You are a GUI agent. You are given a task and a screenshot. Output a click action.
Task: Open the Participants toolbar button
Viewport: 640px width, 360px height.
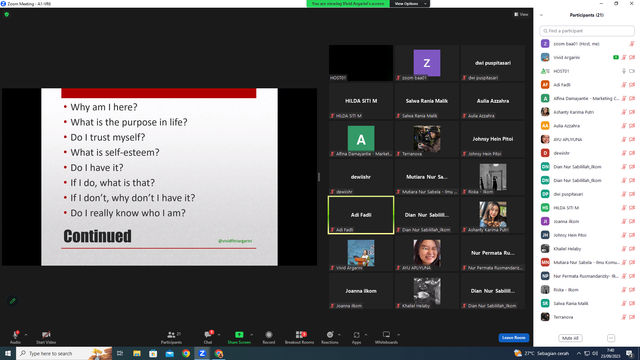point(171,337)
